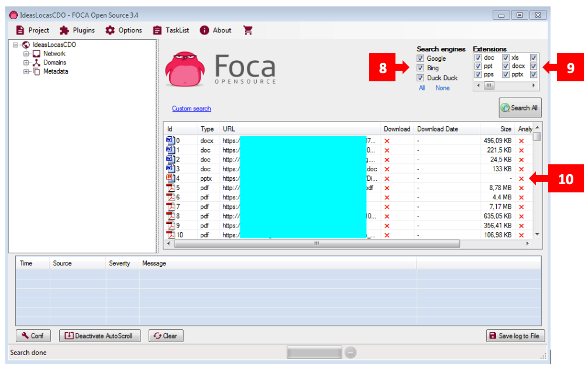Screen dimensions: 588x369
Task: Click the red X download status of row 0
Action: coord(387,141)
